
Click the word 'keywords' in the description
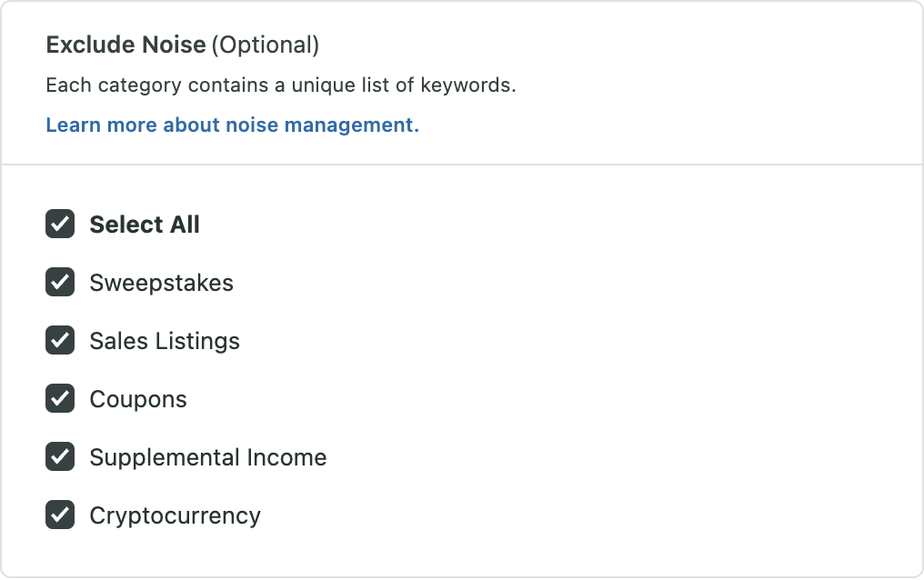tap(466, 85)
